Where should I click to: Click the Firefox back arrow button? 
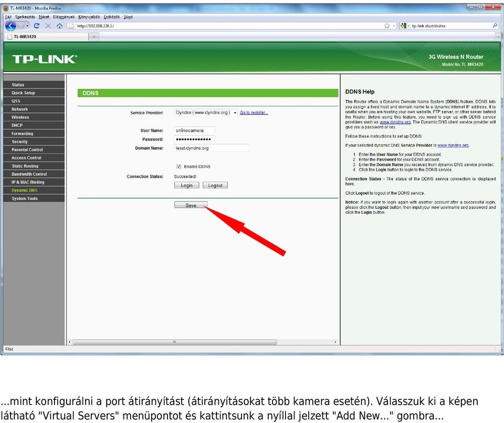click(x=10, y=26)
